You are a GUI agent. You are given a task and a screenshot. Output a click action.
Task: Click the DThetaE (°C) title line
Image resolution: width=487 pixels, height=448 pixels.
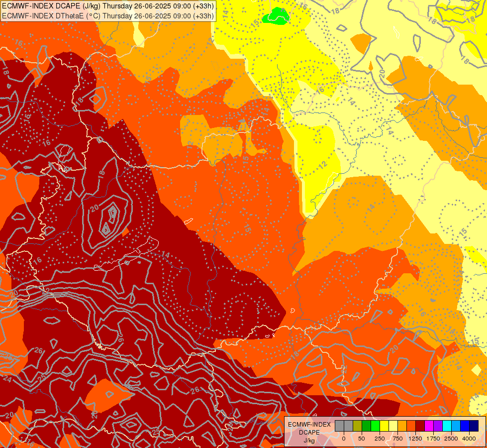(108, 16)
